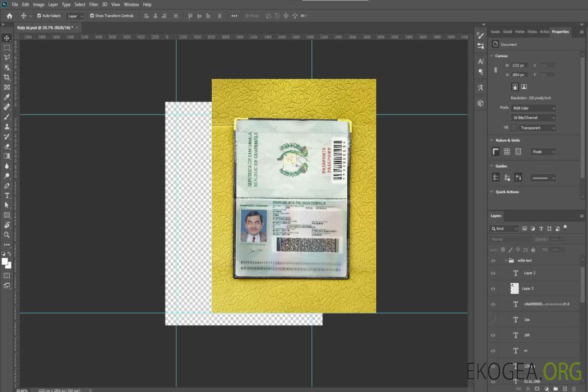Select the Eyedropper tool
The width and height of the screenshot is (588, 392).
7,97
